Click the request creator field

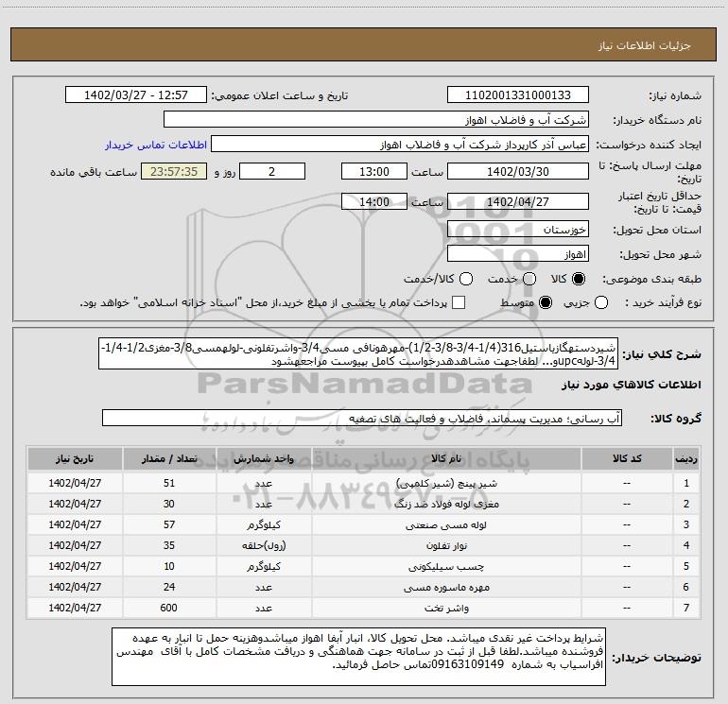(400, 145)
